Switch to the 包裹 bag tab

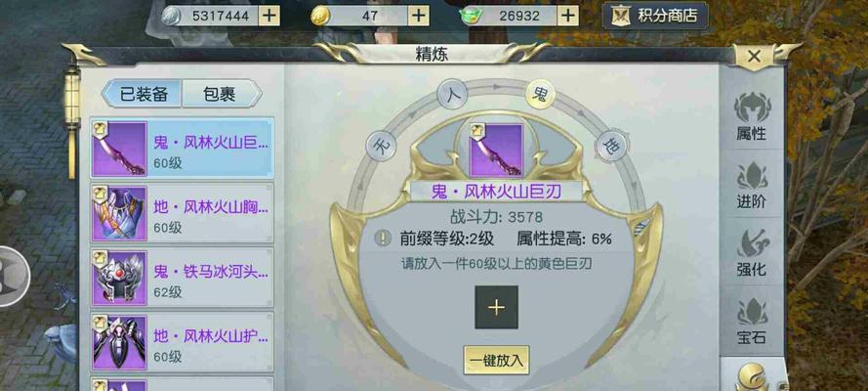(x=221, y=94)
